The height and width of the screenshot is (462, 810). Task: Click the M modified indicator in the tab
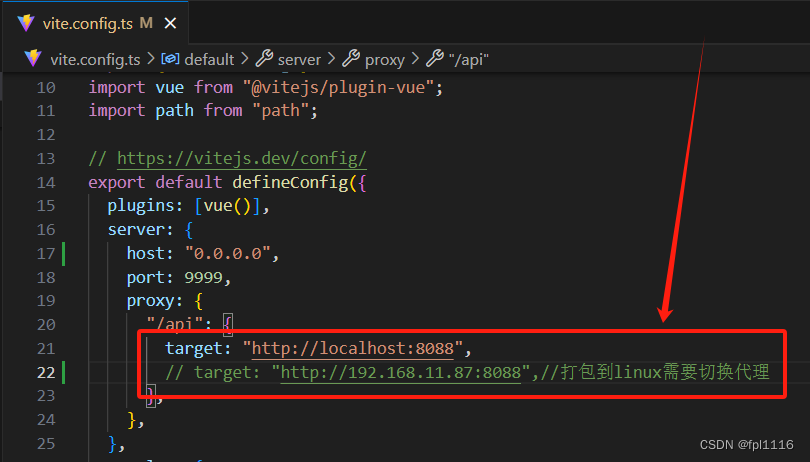146,23
